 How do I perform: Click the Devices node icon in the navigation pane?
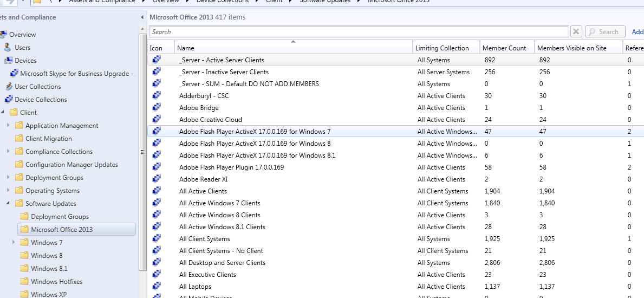click(x=9, y=61)
